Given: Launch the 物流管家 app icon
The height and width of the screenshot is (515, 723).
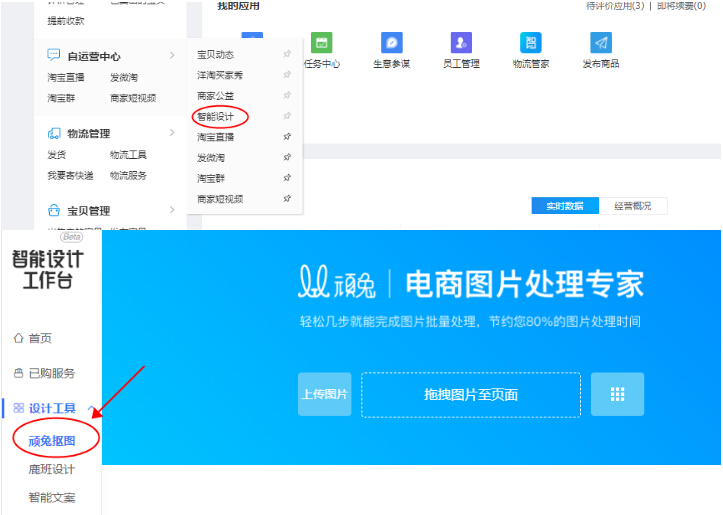Looking at the screenshot, I should click(x=530, y=43).
